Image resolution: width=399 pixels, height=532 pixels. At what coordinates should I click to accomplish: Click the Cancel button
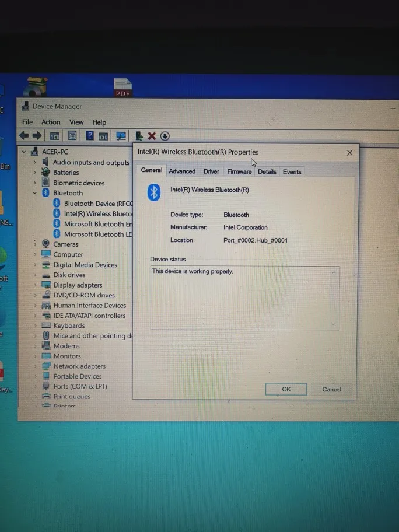click(x=331, y=389)
